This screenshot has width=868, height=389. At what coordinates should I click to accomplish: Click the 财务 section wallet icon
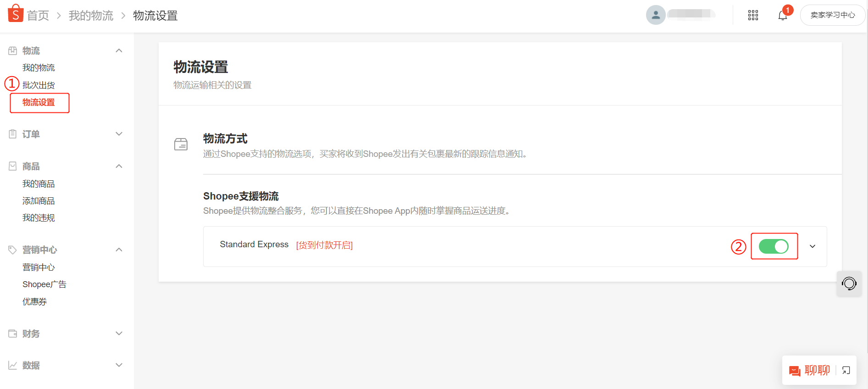13,333
